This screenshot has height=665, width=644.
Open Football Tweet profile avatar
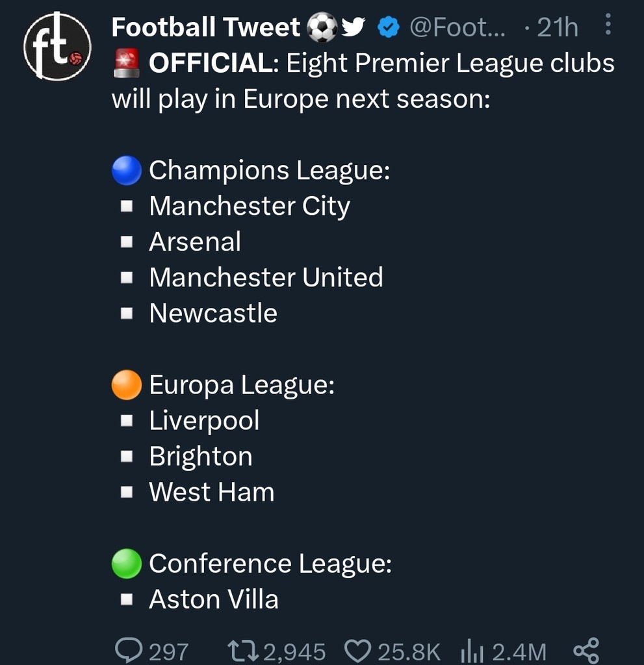coord(57,47)
